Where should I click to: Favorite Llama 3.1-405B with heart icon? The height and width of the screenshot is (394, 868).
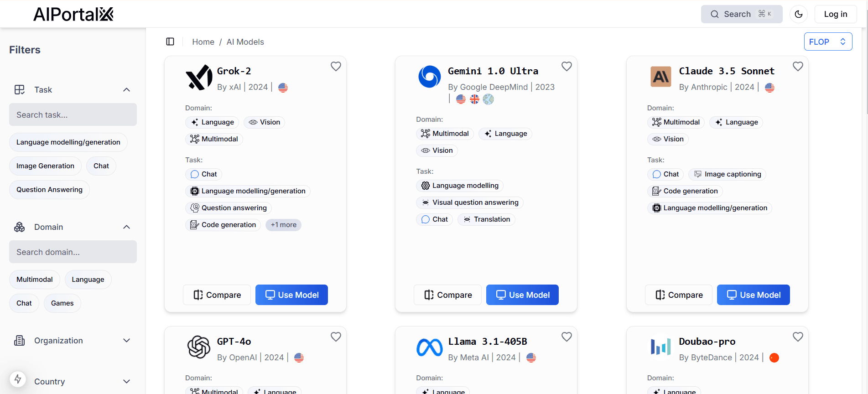tap(567, 337)
